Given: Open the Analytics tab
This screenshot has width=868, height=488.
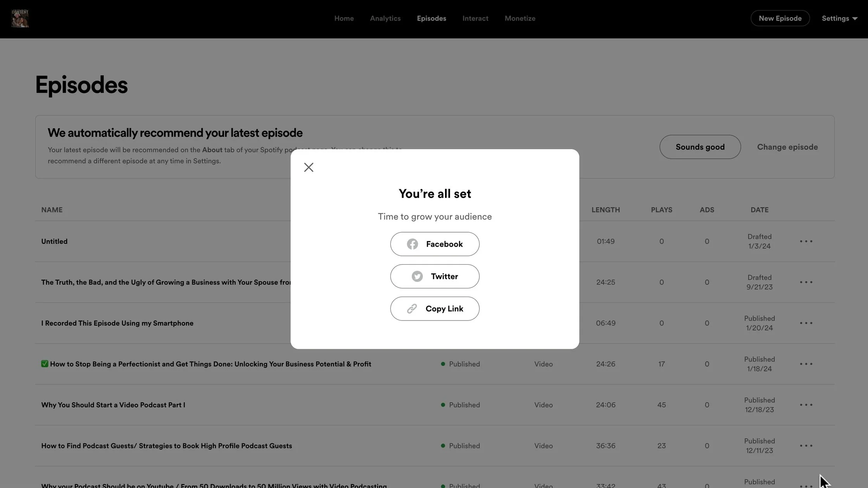Looking at the screenshot, I should (x=385, y=18).
